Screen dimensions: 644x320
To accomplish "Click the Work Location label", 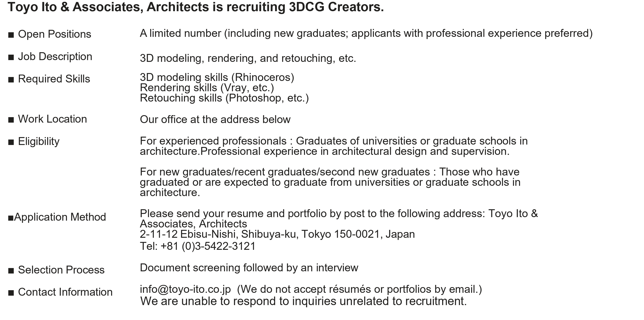I will (53, 119).
